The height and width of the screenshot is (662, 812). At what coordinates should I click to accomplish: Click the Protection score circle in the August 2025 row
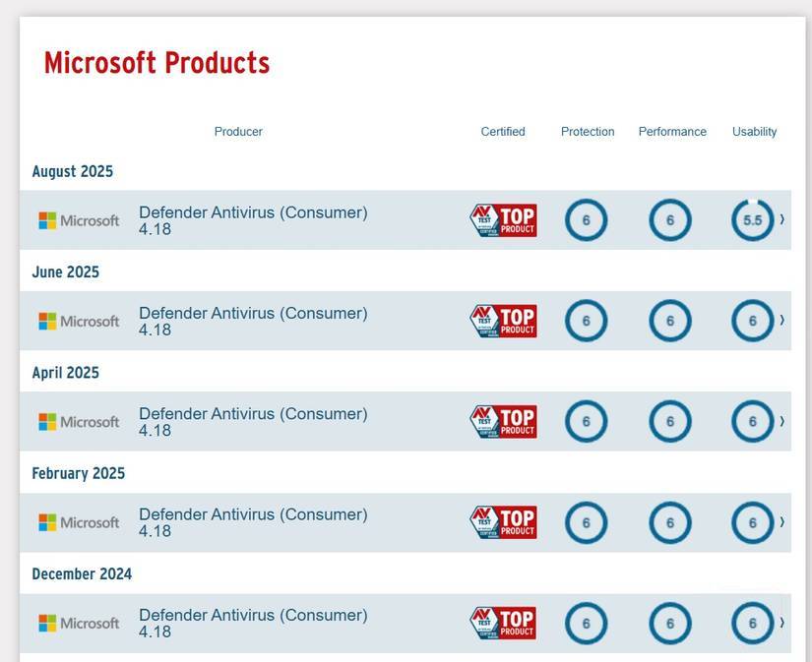click(586, 219)
